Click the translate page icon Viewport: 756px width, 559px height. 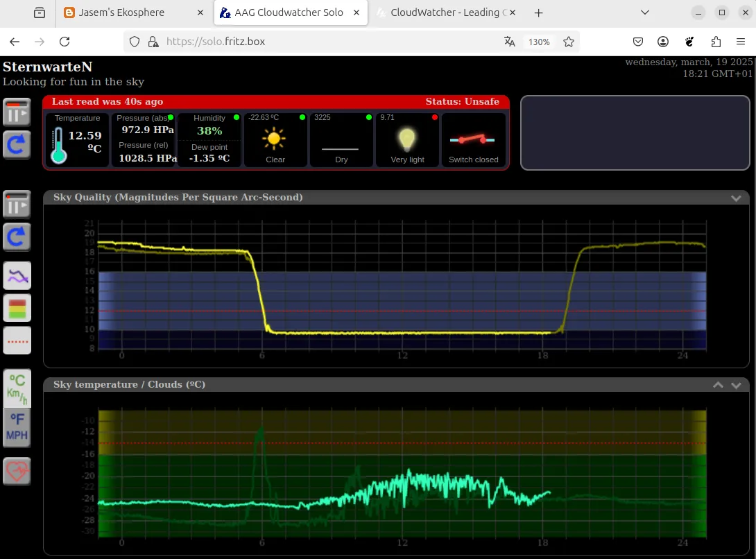[510, 42]
